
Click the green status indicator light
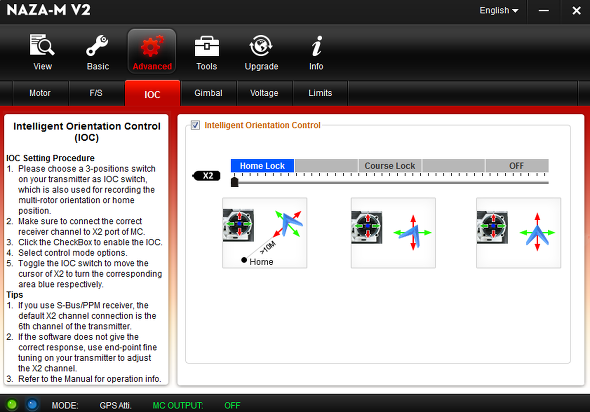(x=12, y=404)
